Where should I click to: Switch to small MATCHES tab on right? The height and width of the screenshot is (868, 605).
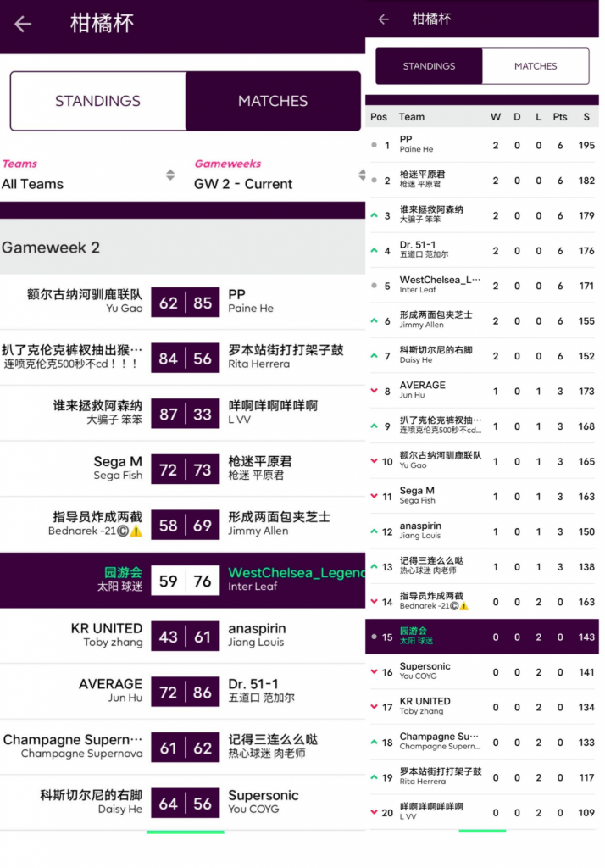(x=536, y=66)
